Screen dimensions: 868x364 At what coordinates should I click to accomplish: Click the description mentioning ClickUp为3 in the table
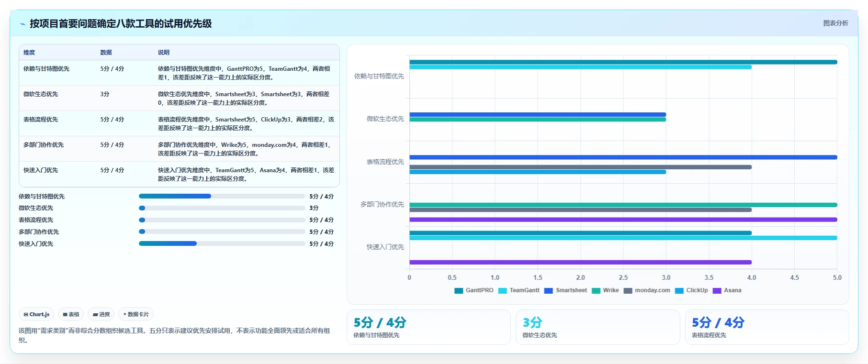[246, 124]
